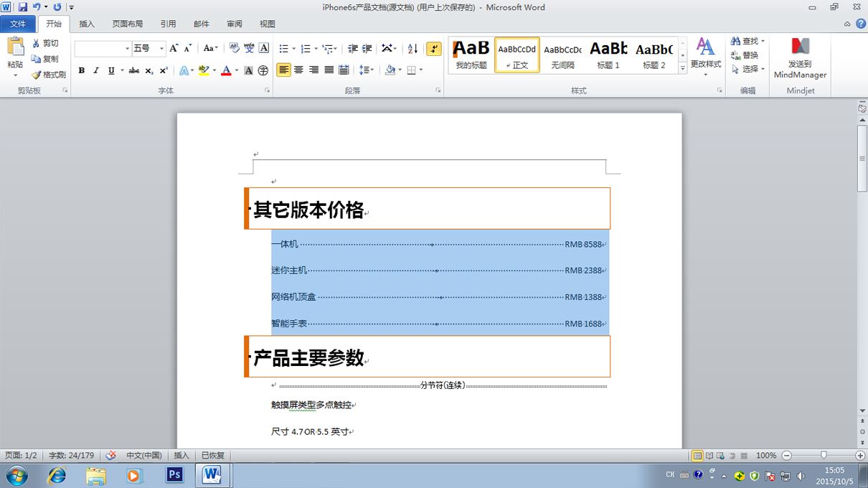Redo the last action

coord(57,7)
